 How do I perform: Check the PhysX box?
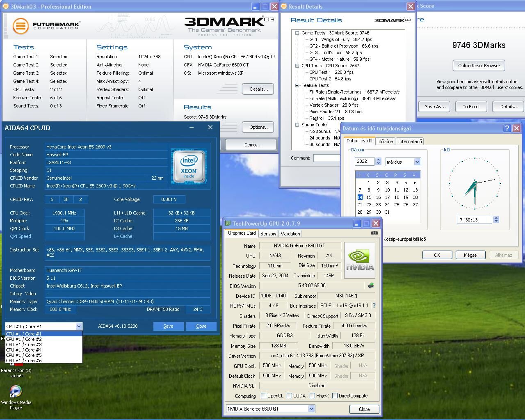pos(313,396)
